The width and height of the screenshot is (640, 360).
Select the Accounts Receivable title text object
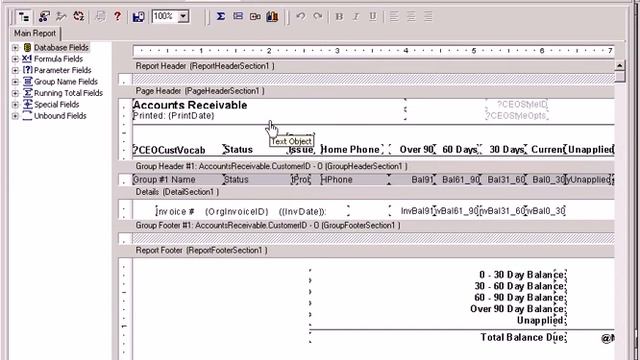(190, 105)
